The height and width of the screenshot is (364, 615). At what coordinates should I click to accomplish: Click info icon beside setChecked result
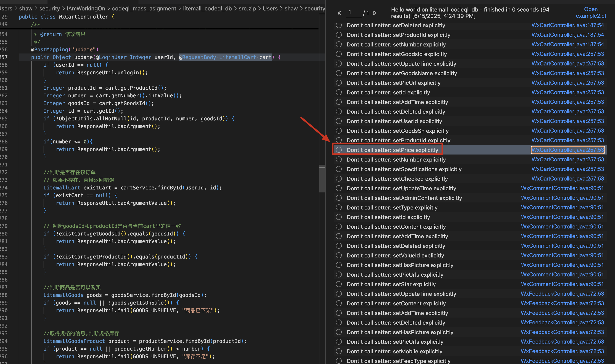339,179
